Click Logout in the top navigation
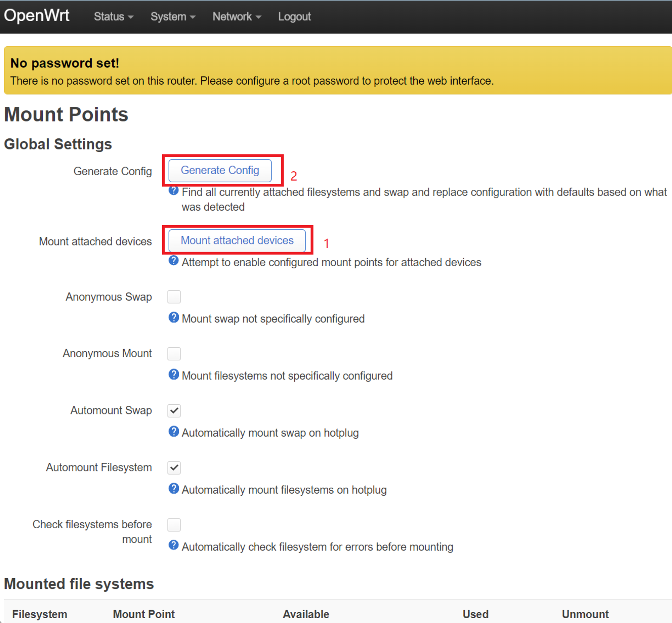 click(294, 16)
